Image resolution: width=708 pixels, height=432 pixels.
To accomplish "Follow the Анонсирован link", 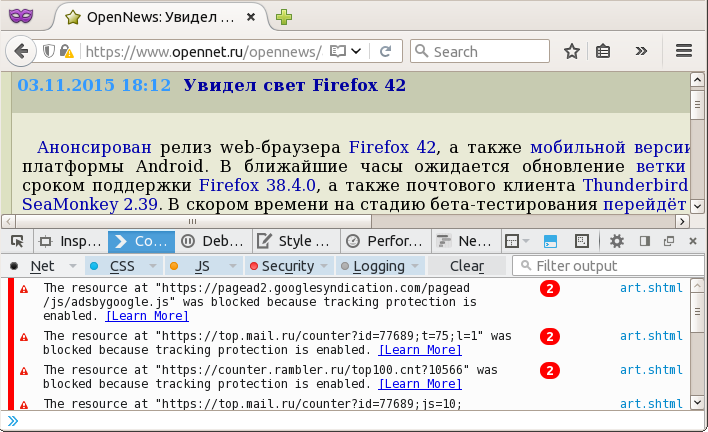I will coord(94,147).
